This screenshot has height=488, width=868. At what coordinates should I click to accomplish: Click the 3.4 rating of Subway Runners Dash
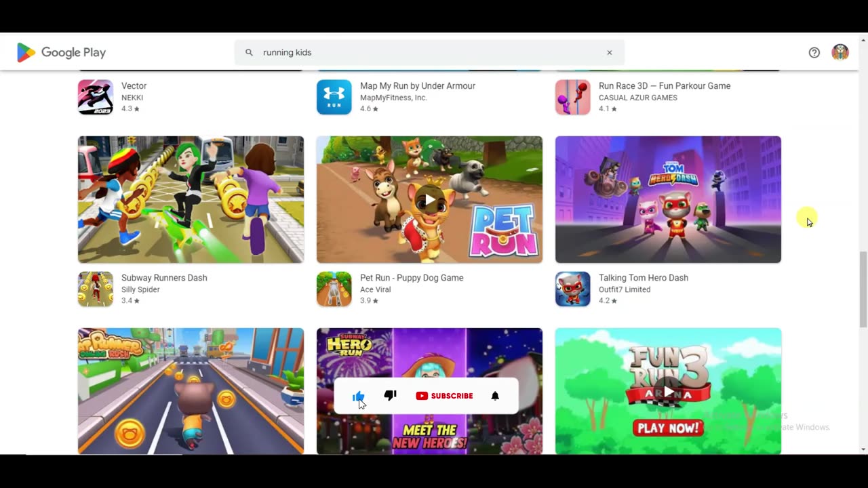point(130,300)
